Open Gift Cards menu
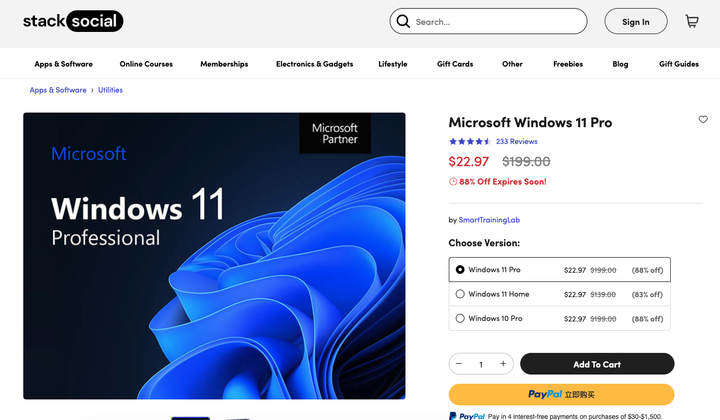Image resolution: width=720 pixels, height=420 pixels. (455, 64)
